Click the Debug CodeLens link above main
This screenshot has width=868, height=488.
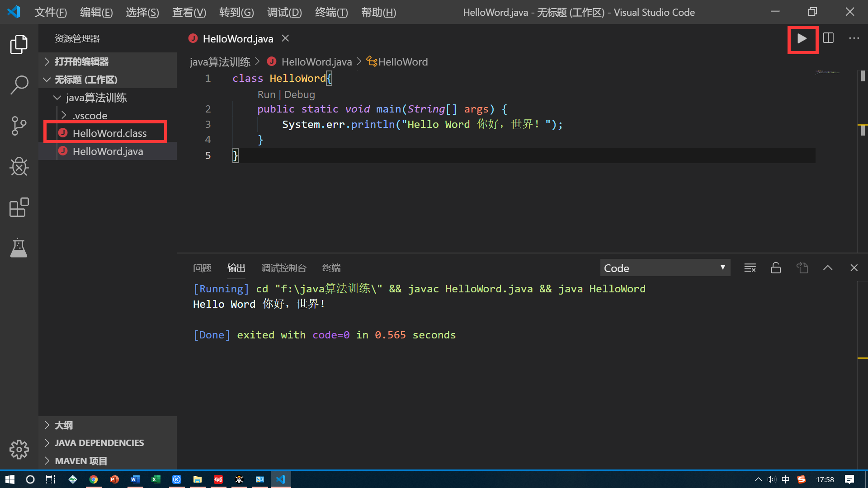(x=299, y=94)
